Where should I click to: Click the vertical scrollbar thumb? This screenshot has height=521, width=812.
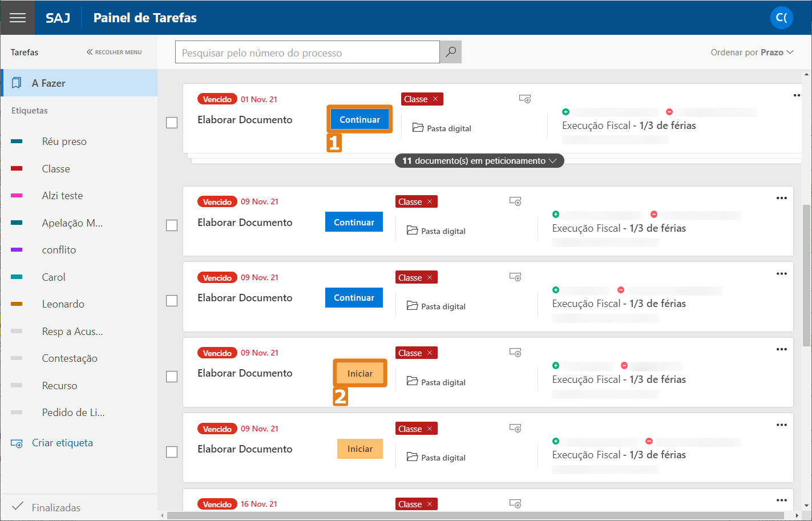pos(806,276)
